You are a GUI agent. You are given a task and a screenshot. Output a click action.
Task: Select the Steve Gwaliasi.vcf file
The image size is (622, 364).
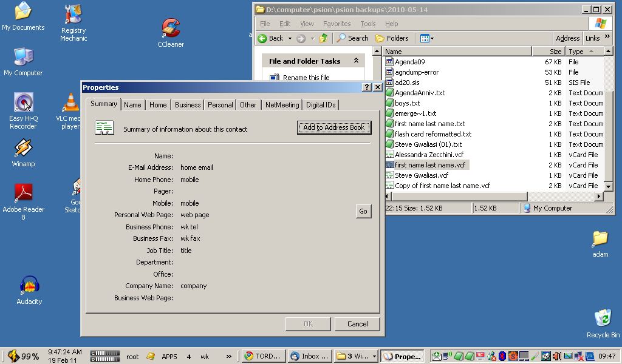422,175
